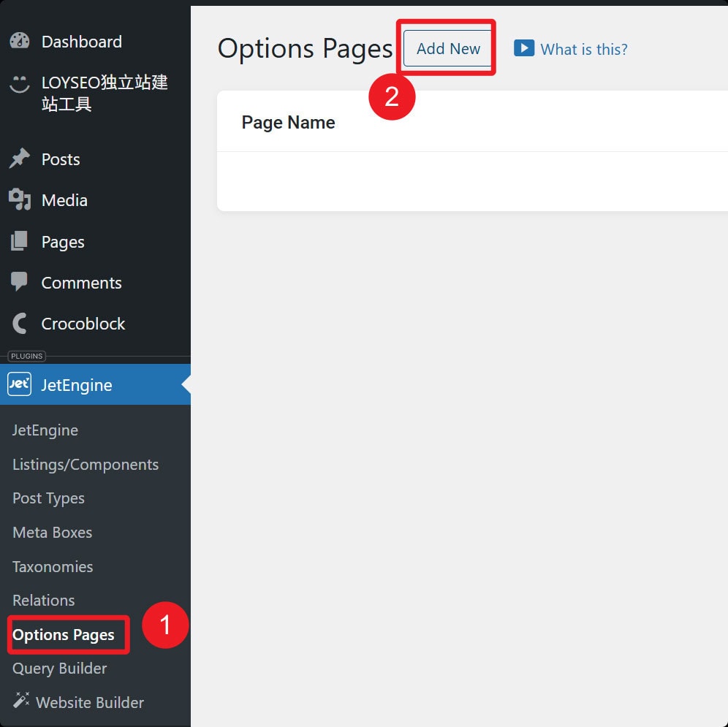Click the video play icon beside What is this?
The height and width of the screenshot is (727, 728).
pyautogui.click(x=524, y=47)
